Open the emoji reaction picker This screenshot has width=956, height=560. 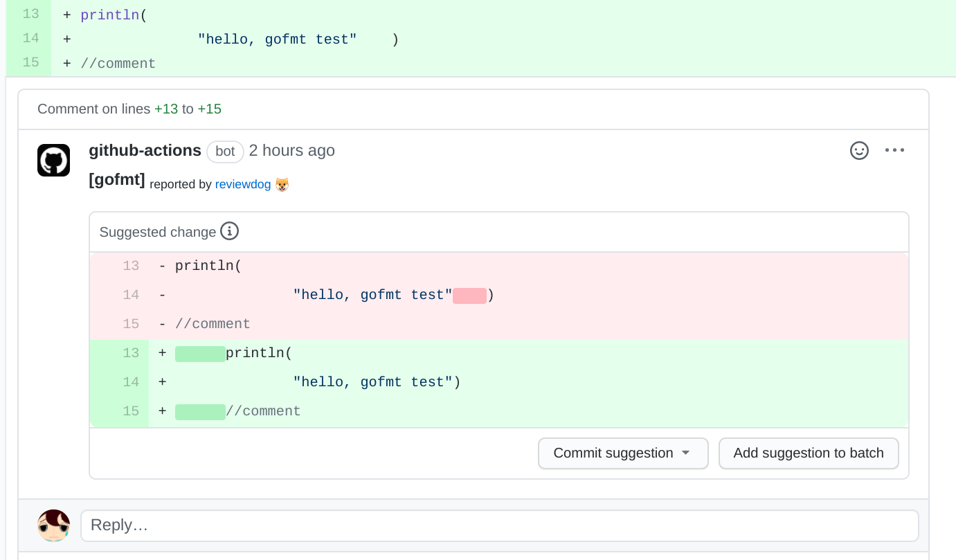[859, 150]
